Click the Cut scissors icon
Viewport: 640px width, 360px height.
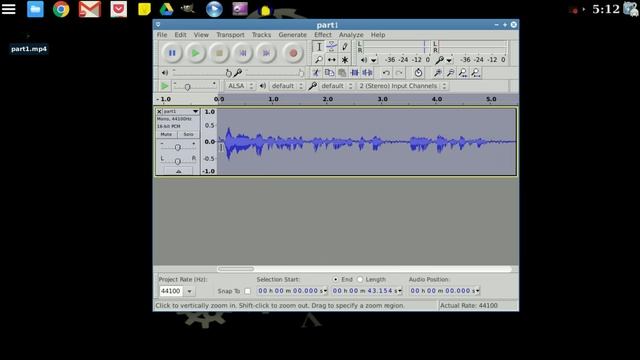tap(316, 73)
